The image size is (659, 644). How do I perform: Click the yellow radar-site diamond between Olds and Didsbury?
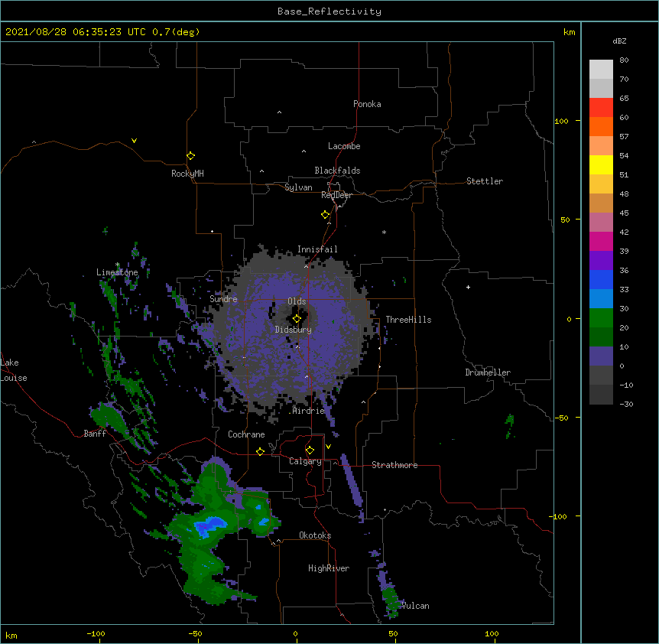tap(297, 319)
